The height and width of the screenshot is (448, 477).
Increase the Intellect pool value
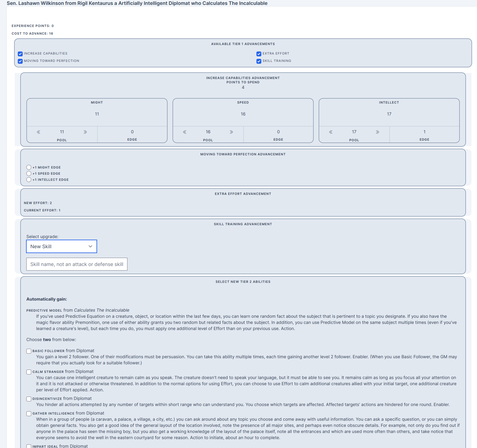tap(377, 132)
